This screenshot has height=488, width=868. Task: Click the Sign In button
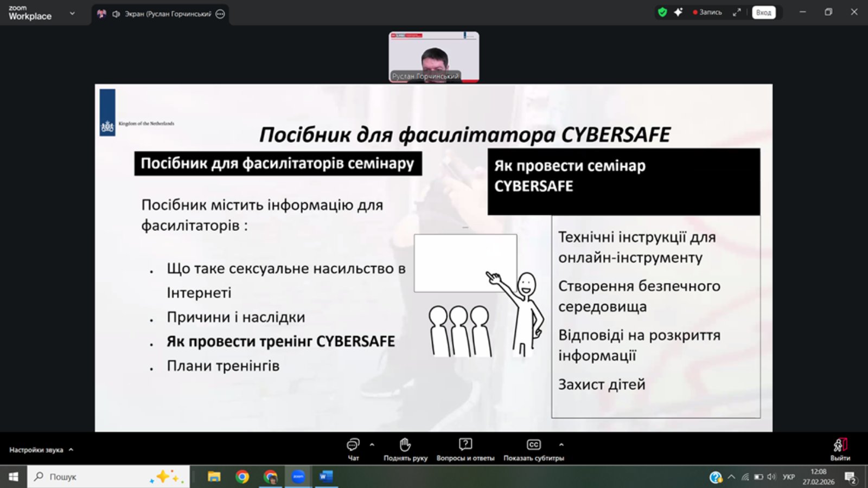[x=763, y=12]
